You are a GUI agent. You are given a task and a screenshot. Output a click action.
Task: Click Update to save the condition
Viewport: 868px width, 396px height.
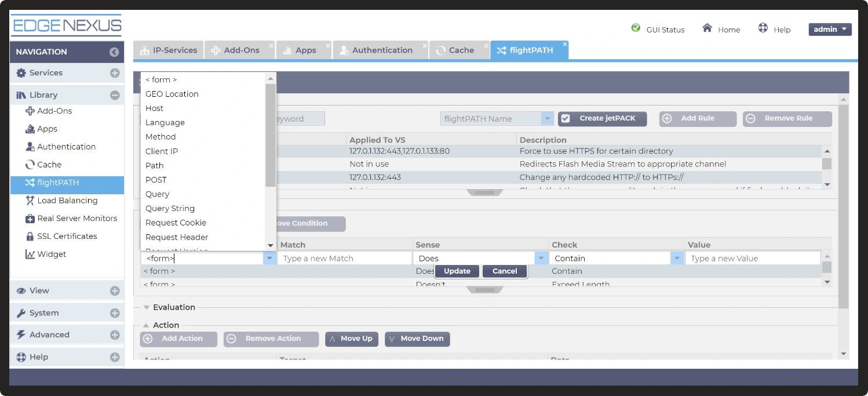[457, 271]
